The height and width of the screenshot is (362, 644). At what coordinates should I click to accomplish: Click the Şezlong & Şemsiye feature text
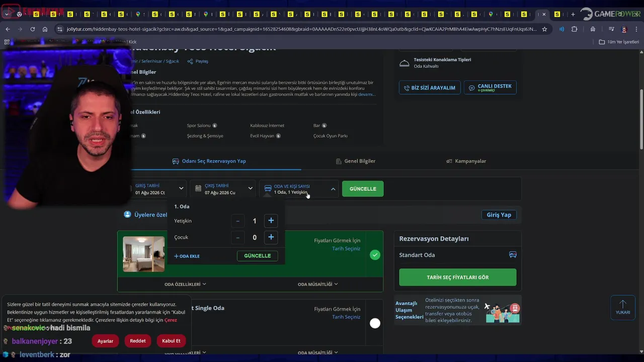[x=205, y=136]
